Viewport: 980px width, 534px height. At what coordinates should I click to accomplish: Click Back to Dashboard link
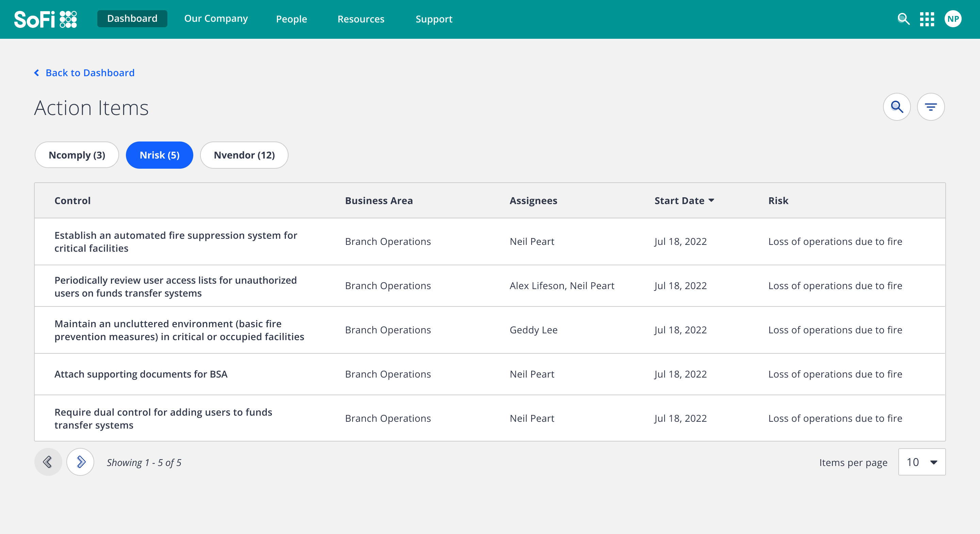(x=84, y=72)
